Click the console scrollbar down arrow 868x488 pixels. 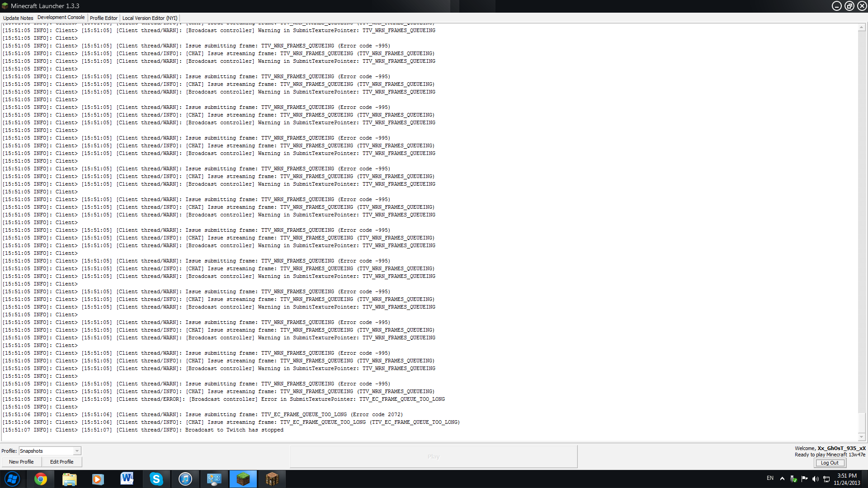tap(861, 437)
